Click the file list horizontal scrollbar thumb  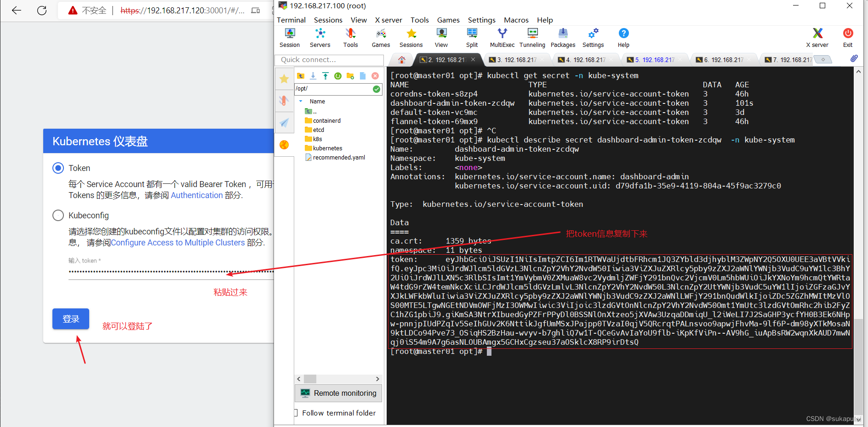(310, 379)
